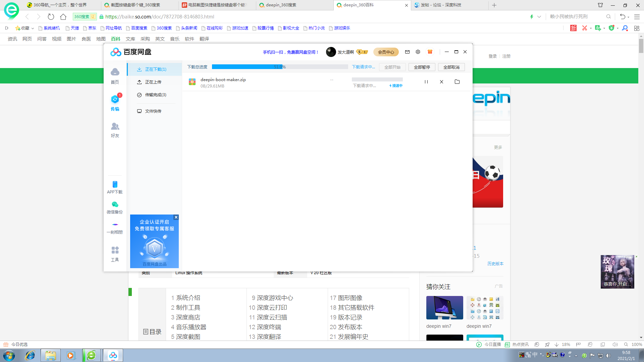644x362 pixels.
Task: Select the 正在下载(1) tab
Action: coord(155,69)
